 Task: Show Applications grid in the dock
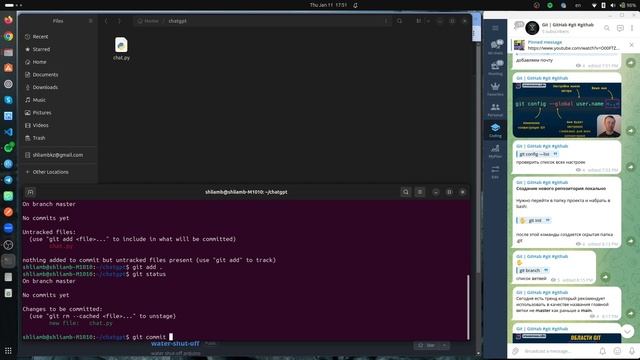tap(8, 351)
